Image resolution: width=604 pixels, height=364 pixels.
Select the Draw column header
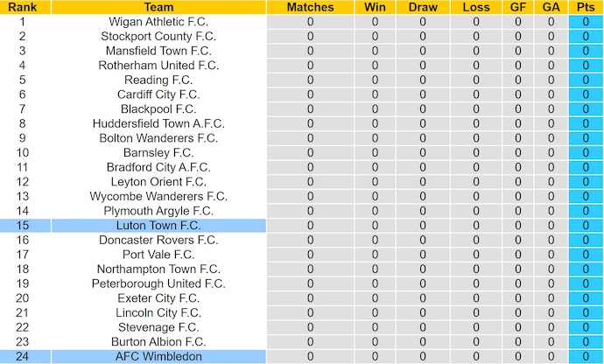(423, 7)
